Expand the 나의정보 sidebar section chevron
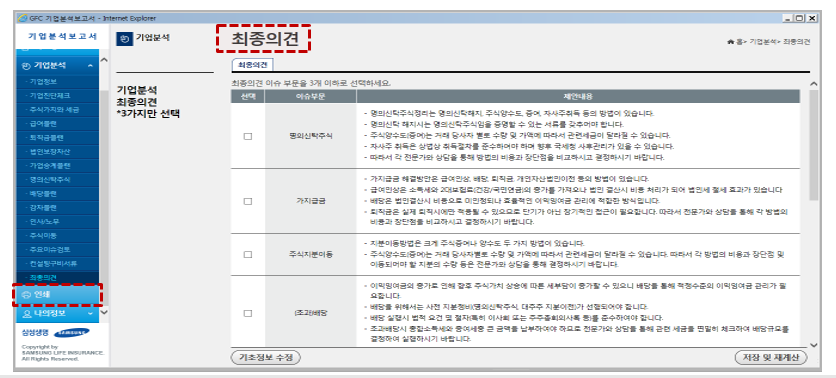Viewport: 836px width, 378px height. point(90,313)
